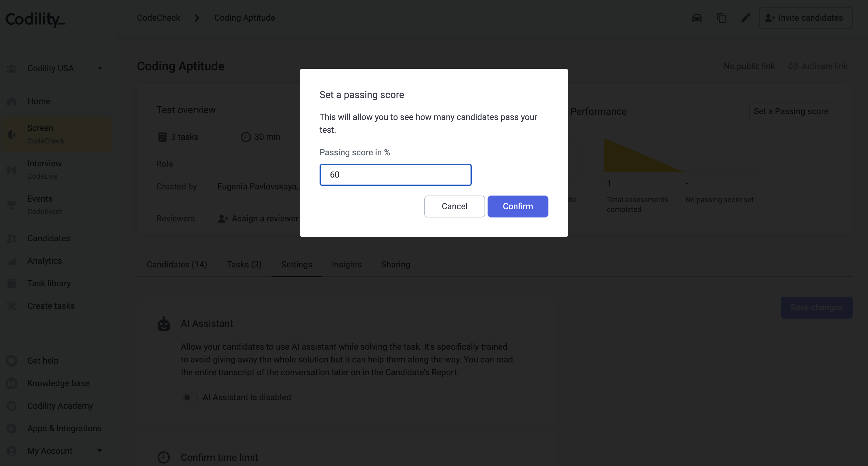868x466 pixels.
Task: Click the Activate link chain icon
Action: pos(793,66)
